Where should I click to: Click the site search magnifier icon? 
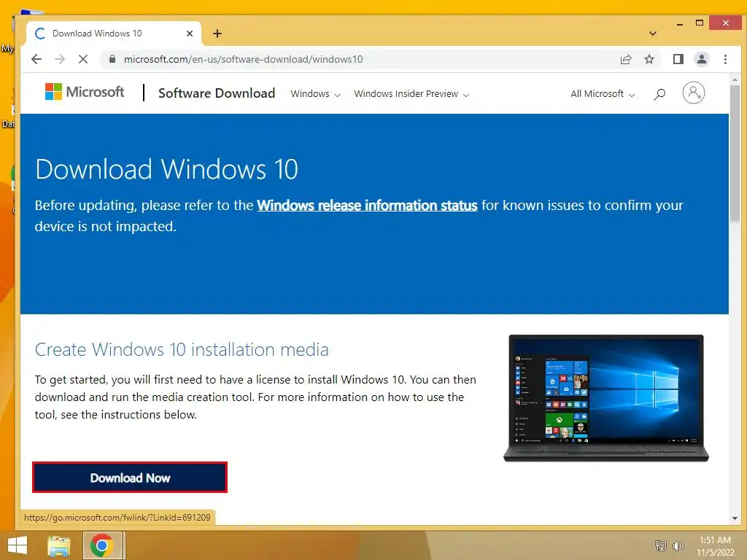coord(659,94)
